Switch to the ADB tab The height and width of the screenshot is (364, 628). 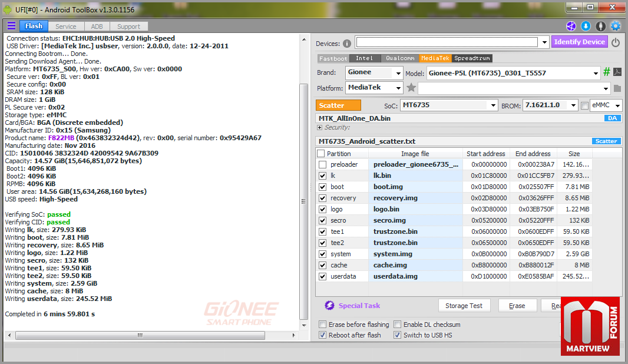[96, 27]
